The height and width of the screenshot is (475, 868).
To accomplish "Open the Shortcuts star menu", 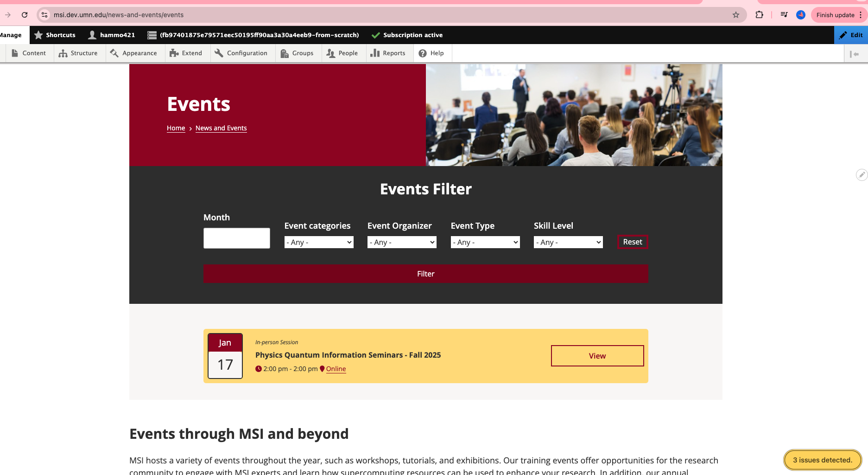I will point(55,35).
